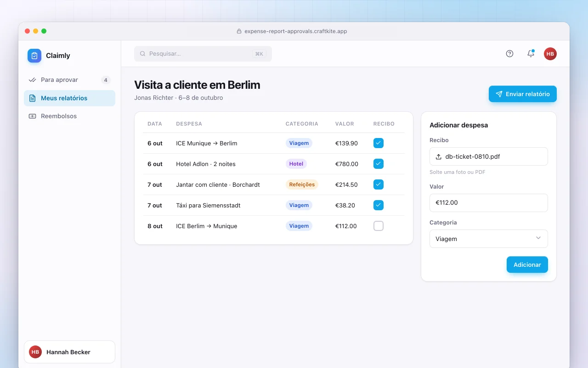Viewport: 588px width, 368px height.
Task: Uncheck receipt for Jantar com cliente · Borchardt
Action: [379, 184]
